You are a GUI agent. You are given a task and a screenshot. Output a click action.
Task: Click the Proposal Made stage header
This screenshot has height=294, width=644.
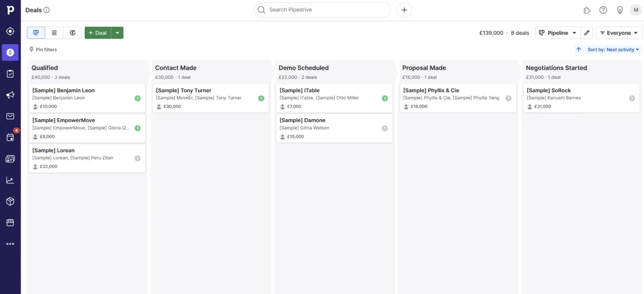tap(424, 68)
